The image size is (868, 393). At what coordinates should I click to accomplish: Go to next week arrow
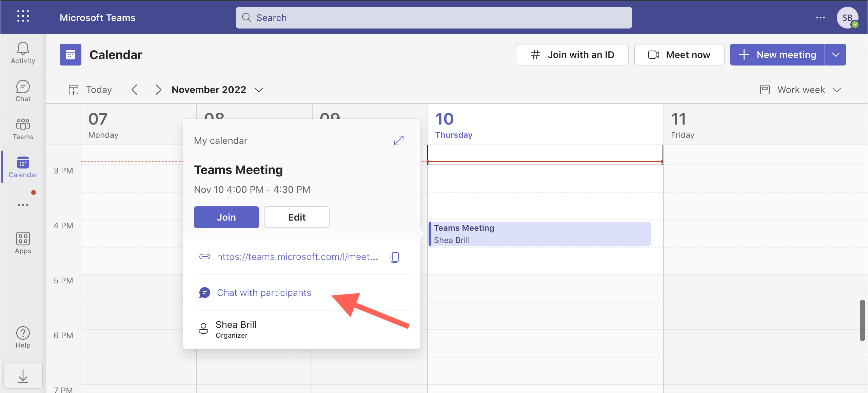coord(158,90)
